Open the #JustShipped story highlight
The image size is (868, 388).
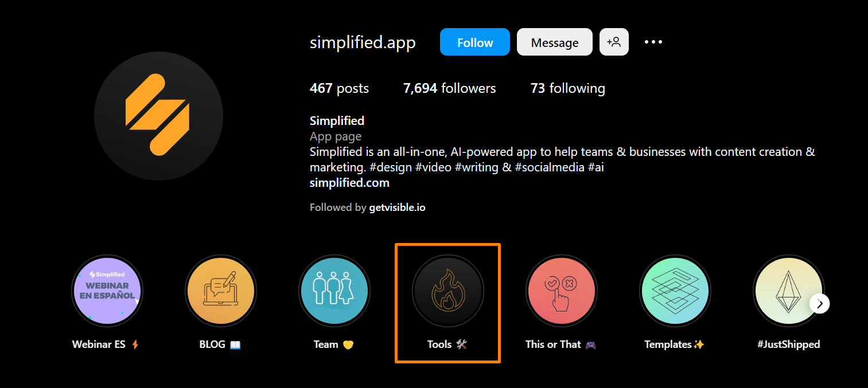pos(788,291)
